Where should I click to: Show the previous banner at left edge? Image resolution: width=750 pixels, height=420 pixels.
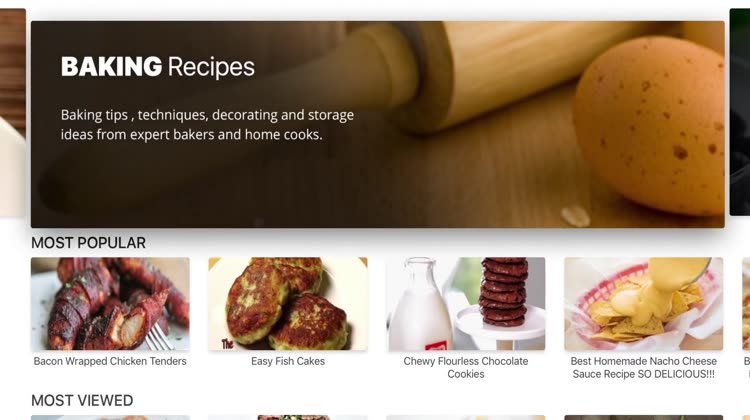[12, 113]
